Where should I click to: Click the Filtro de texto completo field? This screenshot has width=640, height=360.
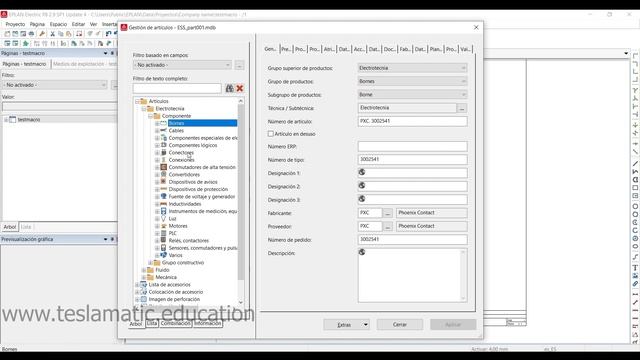(x=177, y=88)
